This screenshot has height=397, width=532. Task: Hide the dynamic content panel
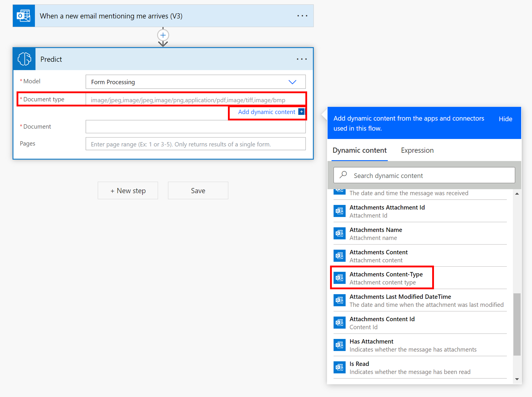505,119
